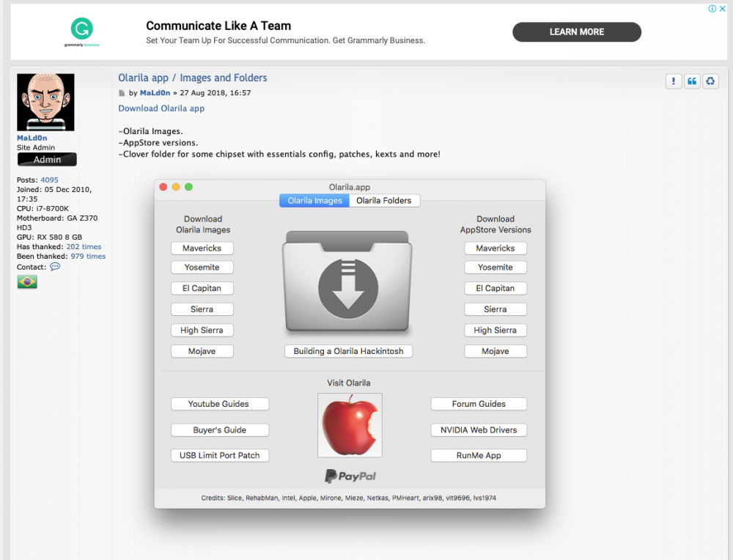Click the PayPal logo
The width and height of the screenshot is (733, 560).
point(350,476)
